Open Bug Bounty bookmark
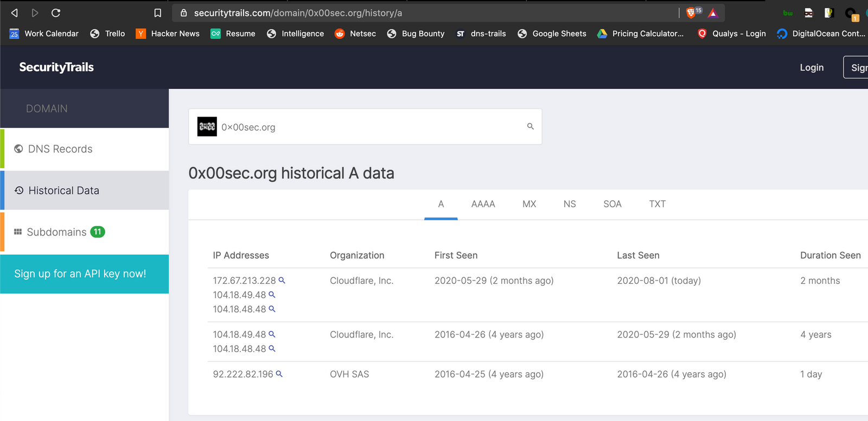Screen dimensions: 868x421 click(416, 34)
